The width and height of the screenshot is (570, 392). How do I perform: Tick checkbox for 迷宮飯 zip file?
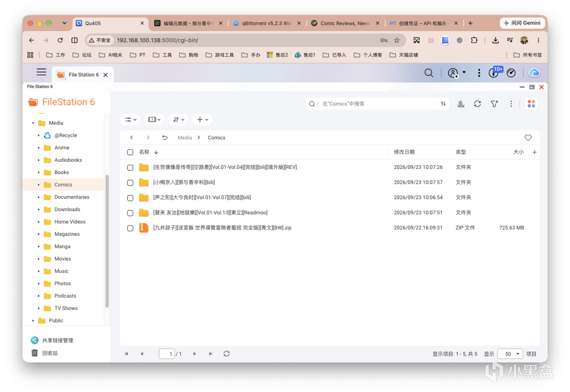pyautogui.click(x=130, y=228)
